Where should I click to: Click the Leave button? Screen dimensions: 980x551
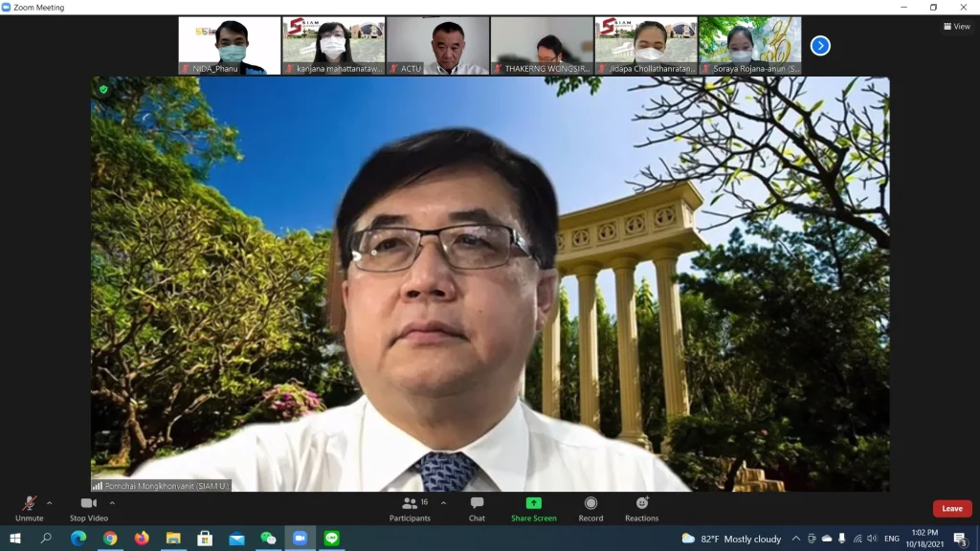pyautogui.click(x=951, y=508)
